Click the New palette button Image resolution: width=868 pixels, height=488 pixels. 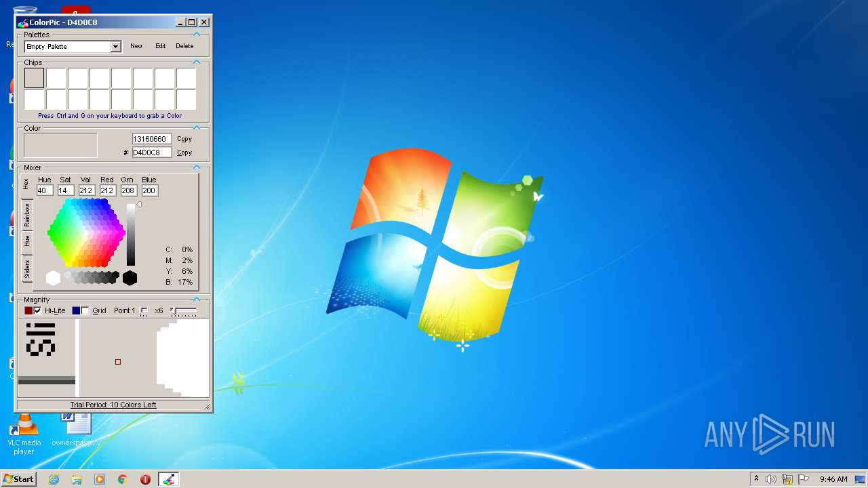(x=136, y=46)
